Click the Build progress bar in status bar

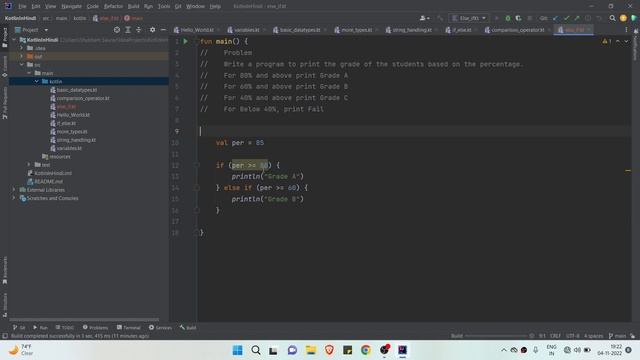click(495, 336)
